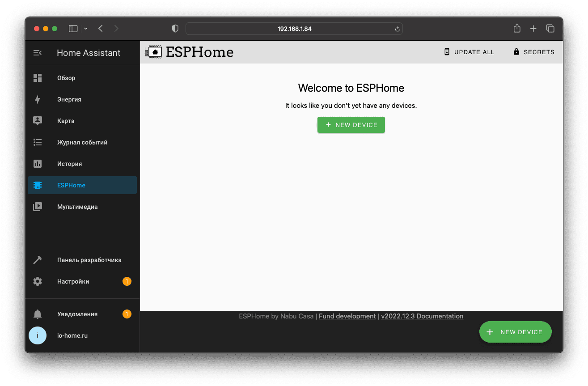Click the Safari address bar
The height and width of the screenshot is (386, 588).
pos(294,29)
